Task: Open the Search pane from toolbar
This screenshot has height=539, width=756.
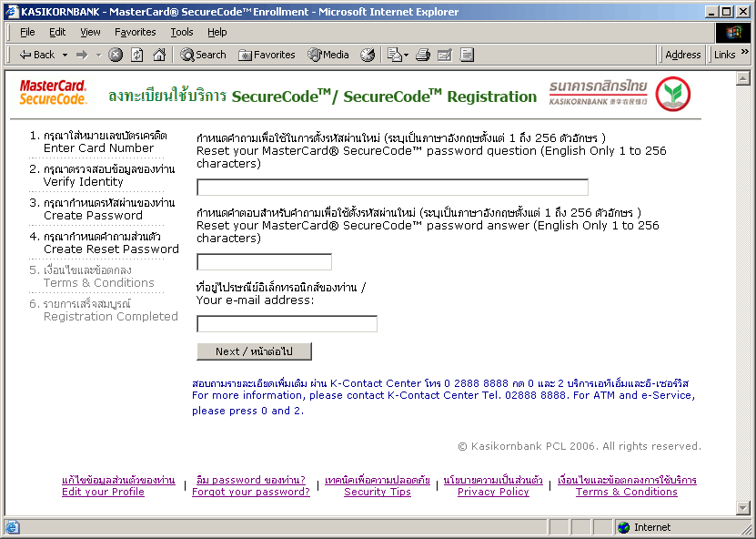Action: [x=203, y=55]
